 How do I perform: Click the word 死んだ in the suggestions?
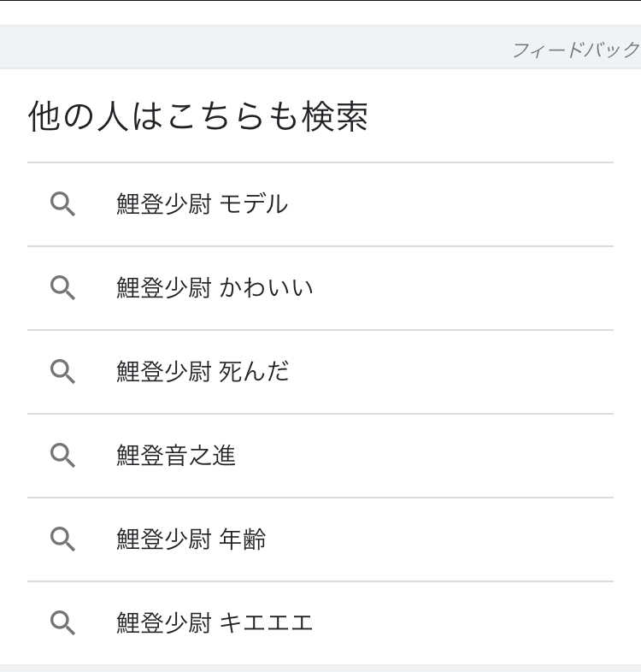point(254,371)
